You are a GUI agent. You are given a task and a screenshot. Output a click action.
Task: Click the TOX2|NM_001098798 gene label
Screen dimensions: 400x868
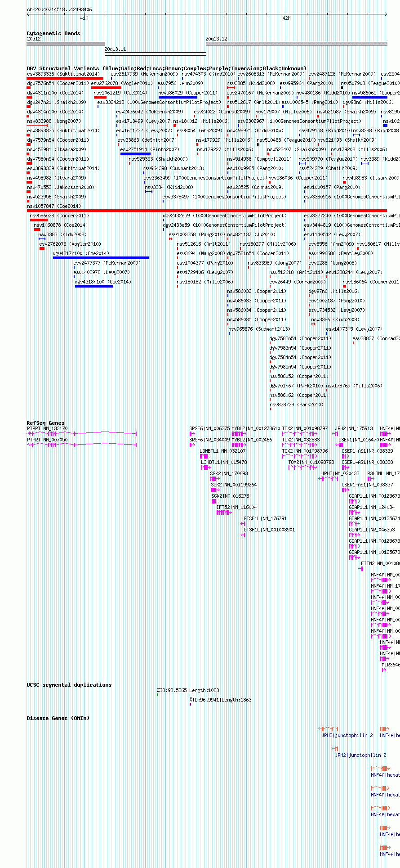pos(311,462)
